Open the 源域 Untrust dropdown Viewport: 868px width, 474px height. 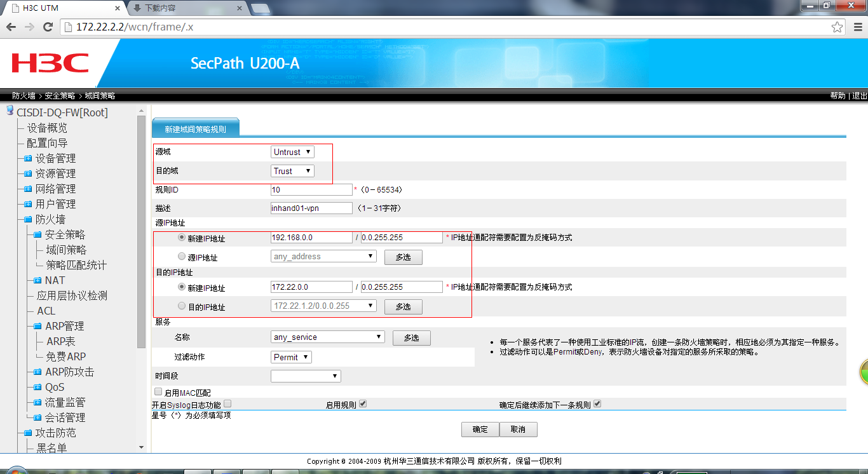292,152
